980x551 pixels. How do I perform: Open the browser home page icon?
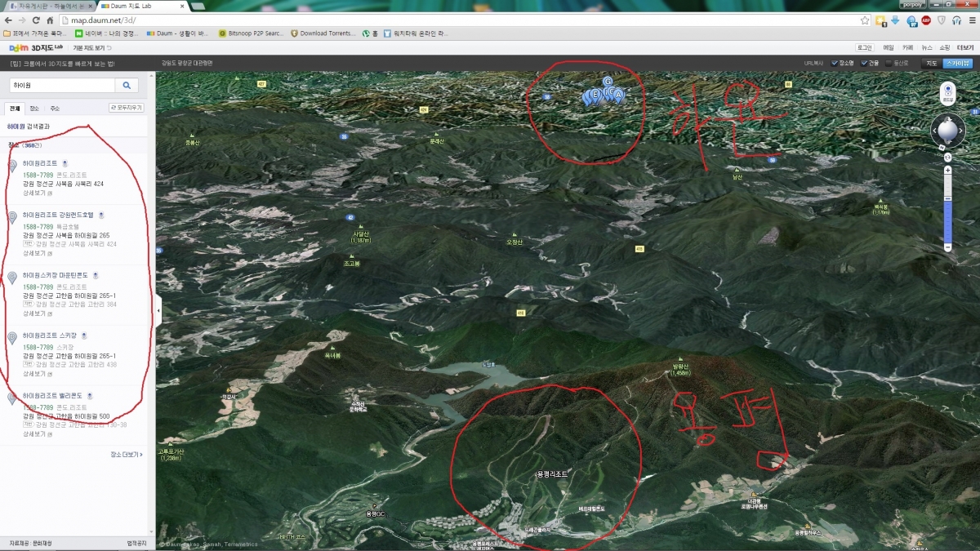pyautogui.click(x=50, y=20)
